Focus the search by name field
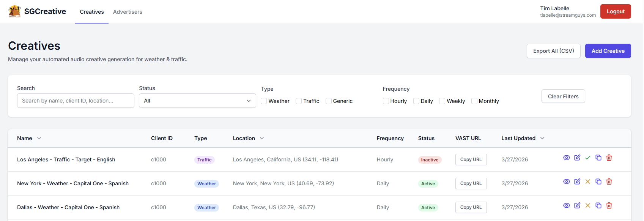This screenshot has width=644, height=221. pyautogui.click(x=76, y=101)
